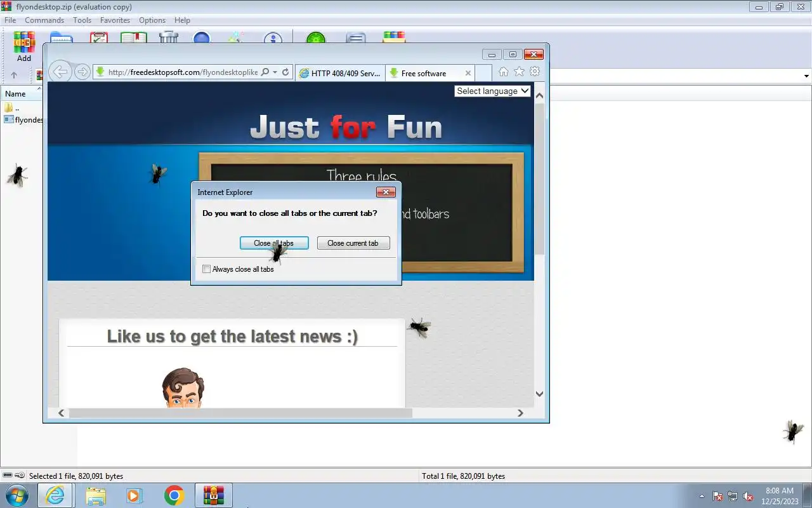Click 'Total 1 file, 820,091 bytes' status text
This screenshot has height=508, width=812.
click(x=463, y=476)
